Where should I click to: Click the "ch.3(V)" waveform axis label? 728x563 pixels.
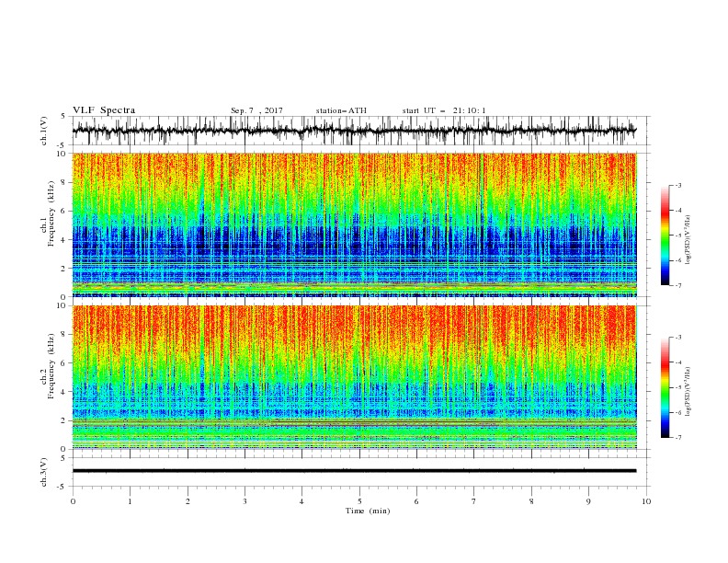tap(44, 472)
